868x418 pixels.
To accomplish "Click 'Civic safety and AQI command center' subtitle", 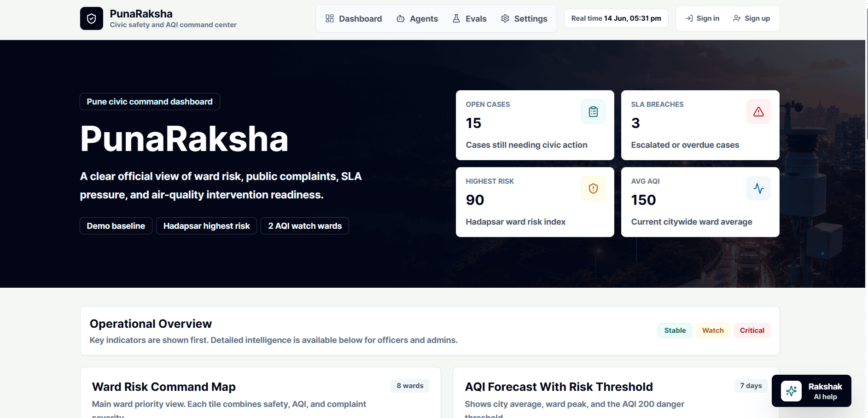I will pos(173,25).
